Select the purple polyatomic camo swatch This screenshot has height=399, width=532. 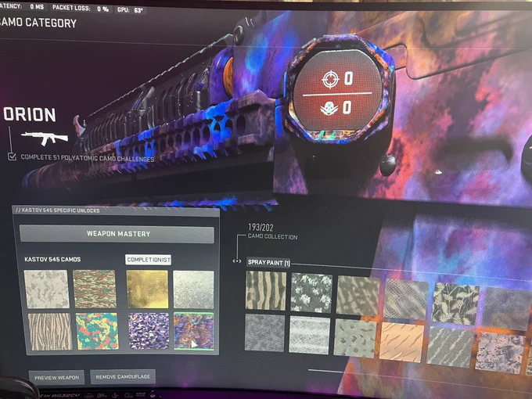(149, 331)
